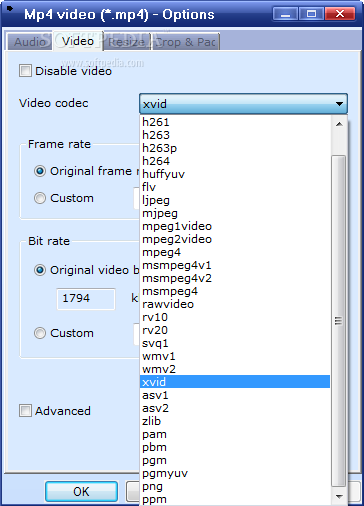Screen dimensions: 364x506
Task: Switch to the Audio tab
Action: coord(29,42)
